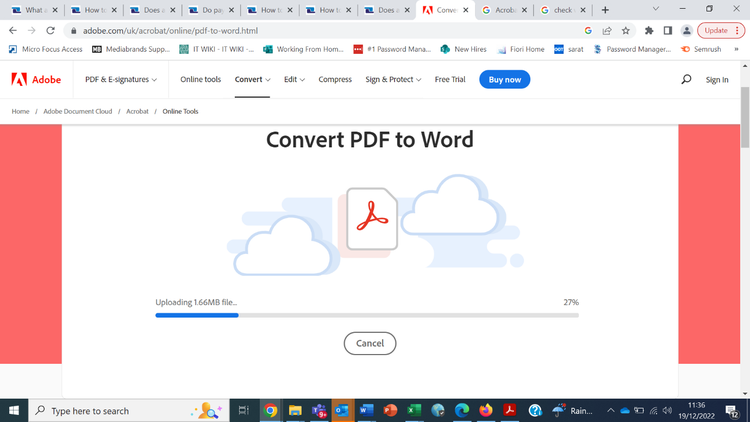Cancel the file upload

tap(370, 343)
